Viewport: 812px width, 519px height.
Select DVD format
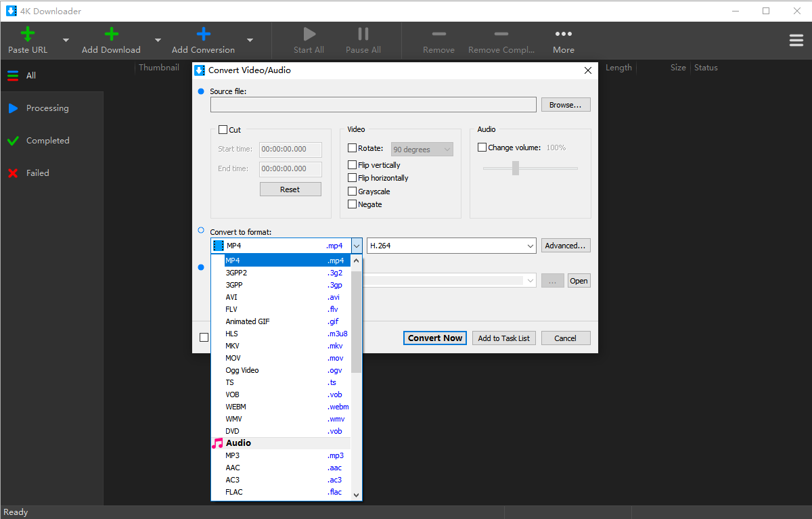[281, 431]
